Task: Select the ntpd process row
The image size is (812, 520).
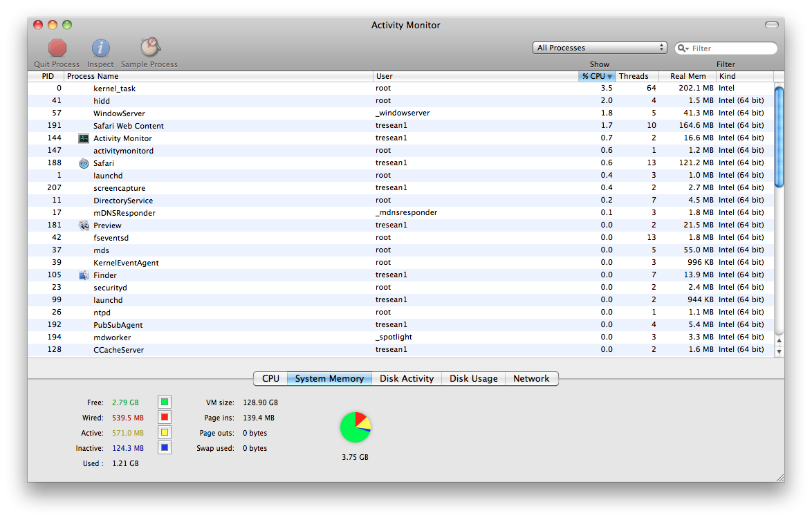Action: tap(401, 313)
